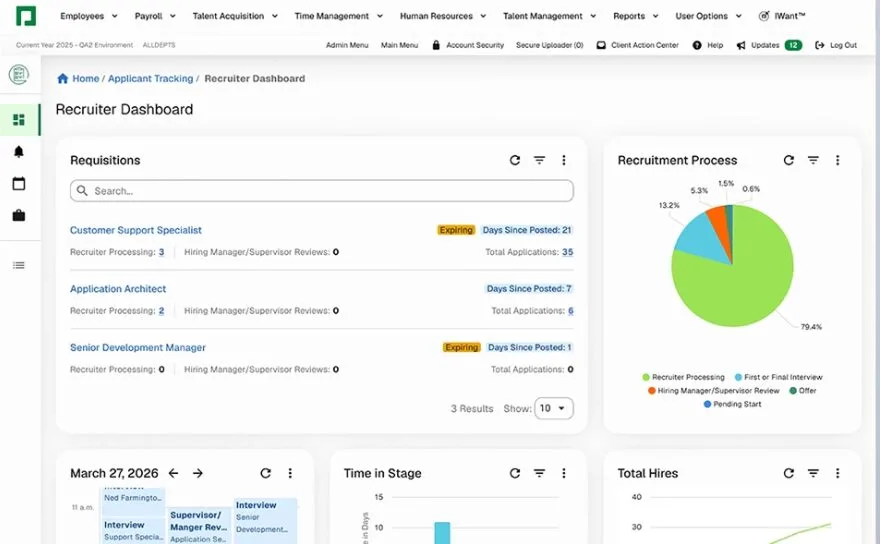Open the briefcase icon in sidebar
Image resolution: width=880 pixels, height=544 pixels.
19,216
